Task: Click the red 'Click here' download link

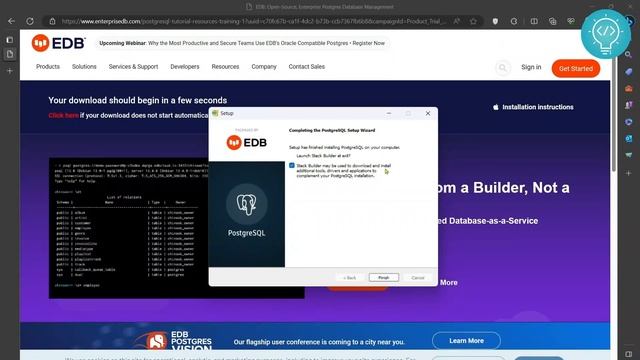Action: tap(63, 116)
